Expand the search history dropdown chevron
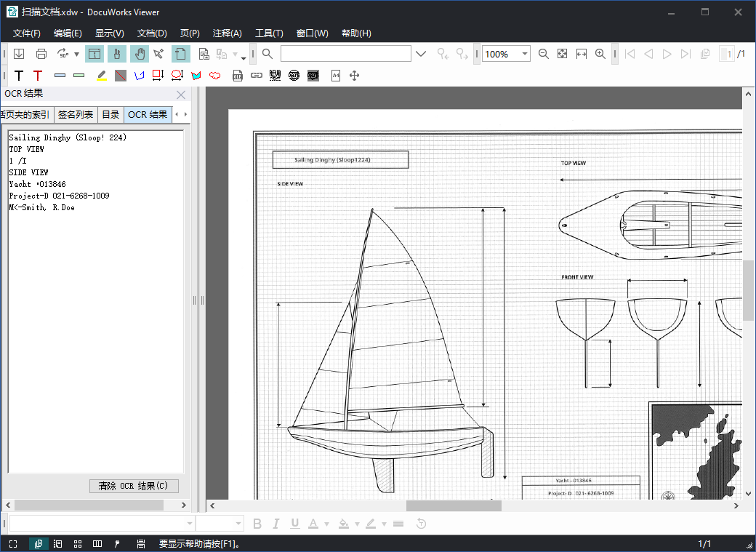 pos(421,54)
